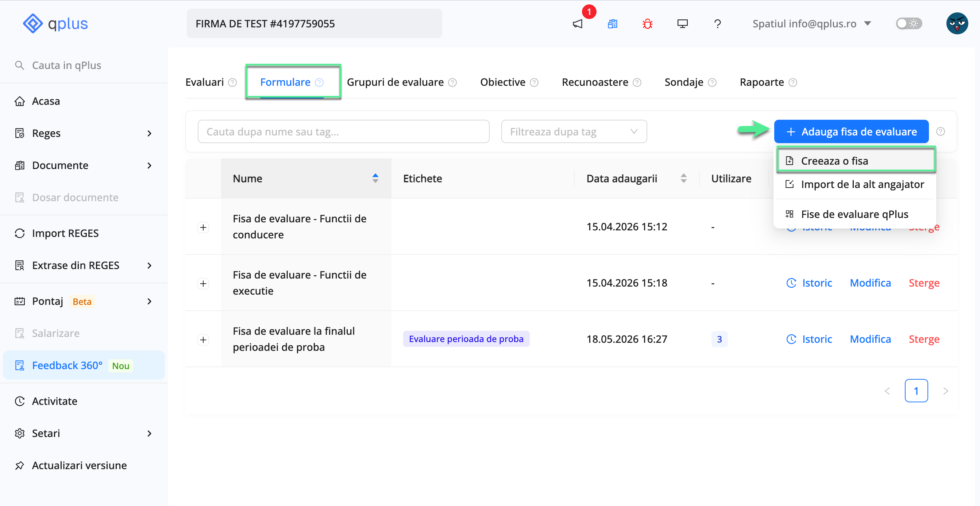This screenshot has height=506, width=980.
Task: Select Import de la alt angajator option
Action: tap(855, 184)
